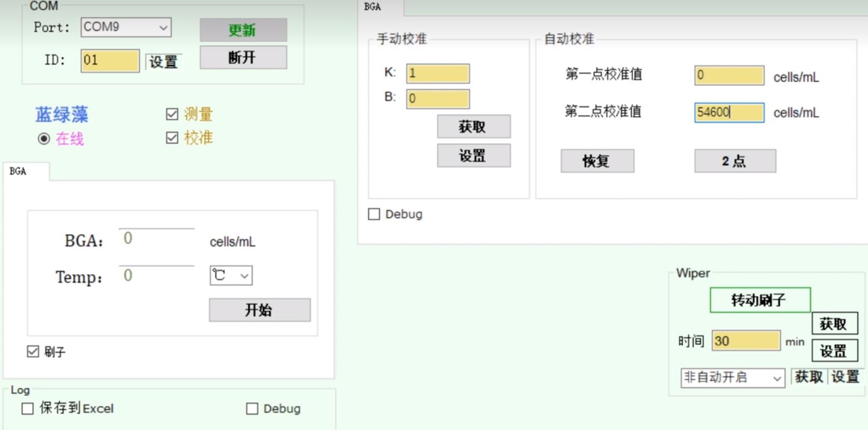
Task: Enable Debug checkbox under calibration panel
Action: click(x=374, y=214)
